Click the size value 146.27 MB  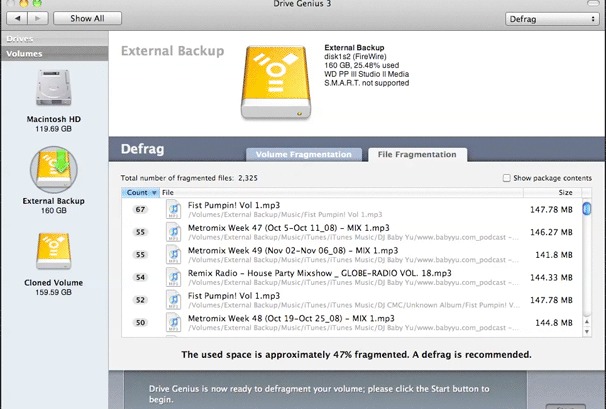(x=551, y=232)
